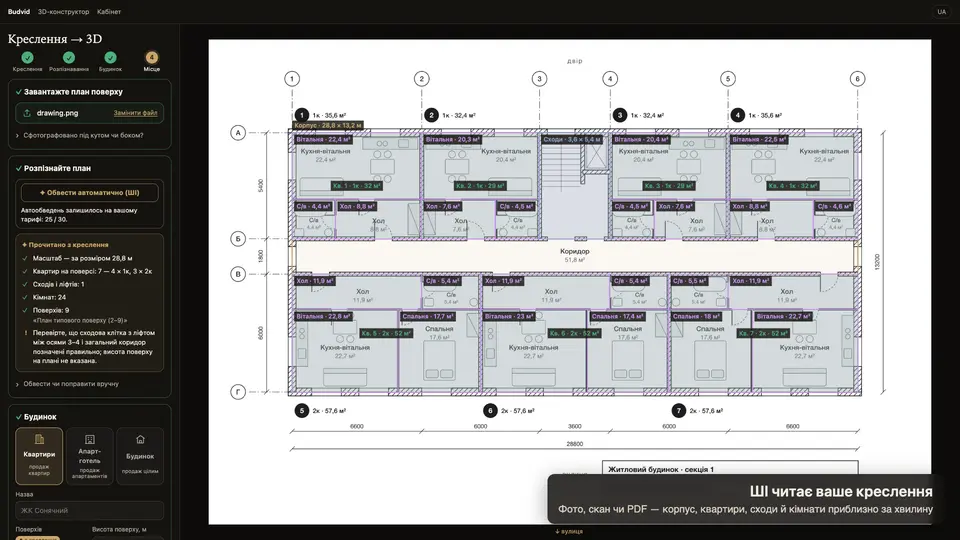Select the 'Корпус · 28,8 × 13,2 м' tag

[328, 126]
